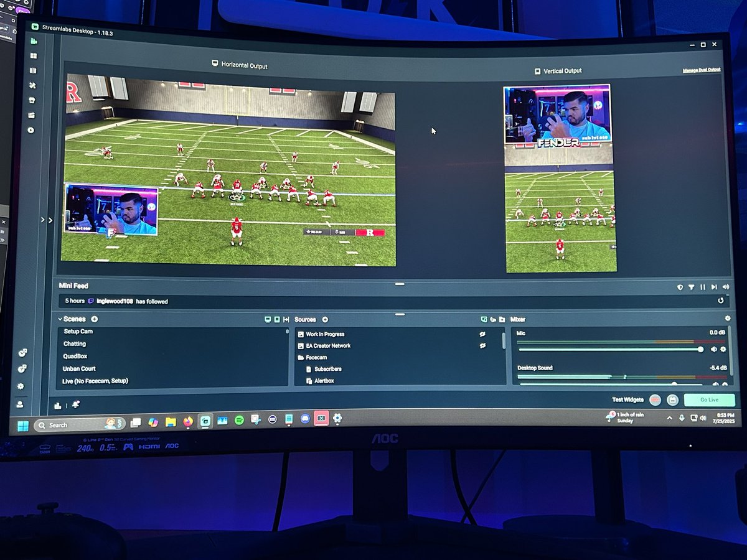
Task: Click the save replay round button
Action: tap(672, 400)
